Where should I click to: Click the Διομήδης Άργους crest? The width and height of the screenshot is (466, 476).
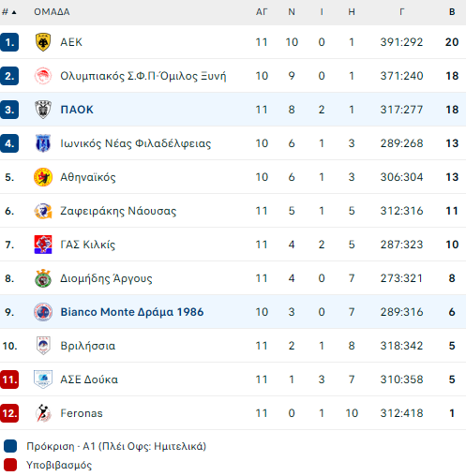(43, 278)
